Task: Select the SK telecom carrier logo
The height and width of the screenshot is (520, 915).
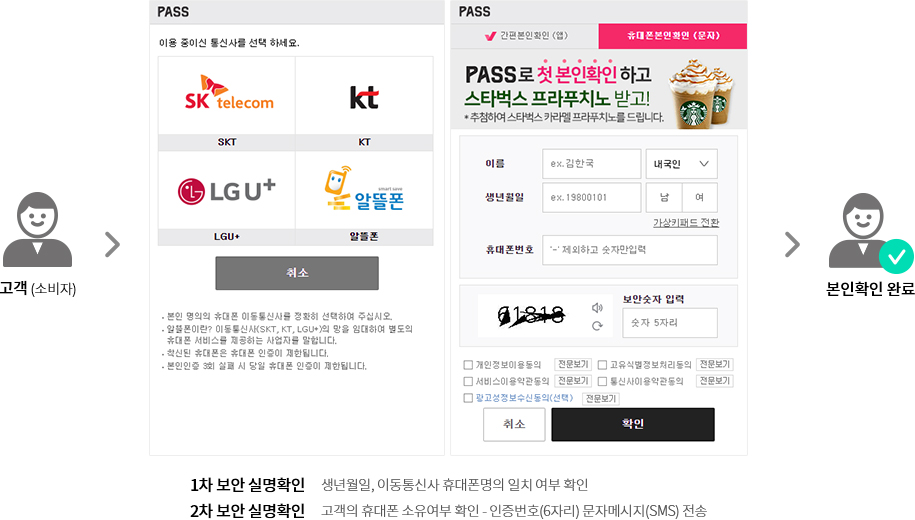Action: pyautogui.click(x=229, y=93)
